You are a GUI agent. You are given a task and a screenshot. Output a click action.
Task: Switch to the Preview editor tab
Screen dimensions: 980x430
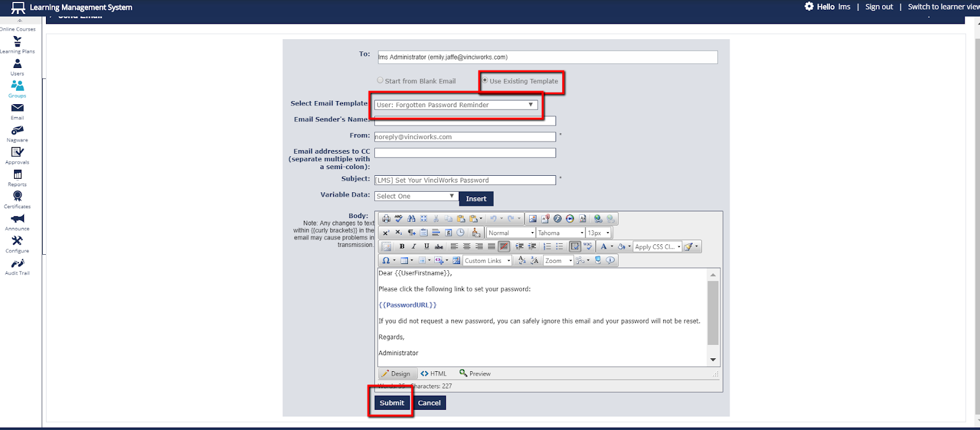pyautogui.click(x=475, y=374)
